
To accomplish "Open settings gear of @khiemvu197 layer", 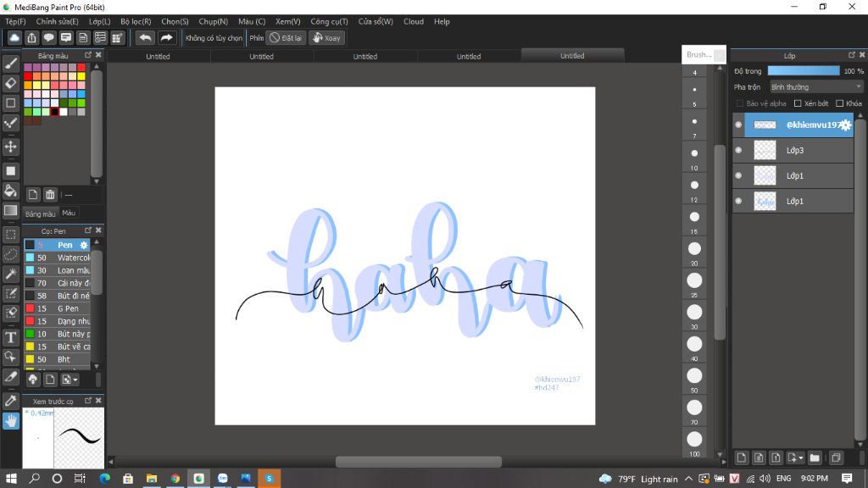I will (845, 125).
